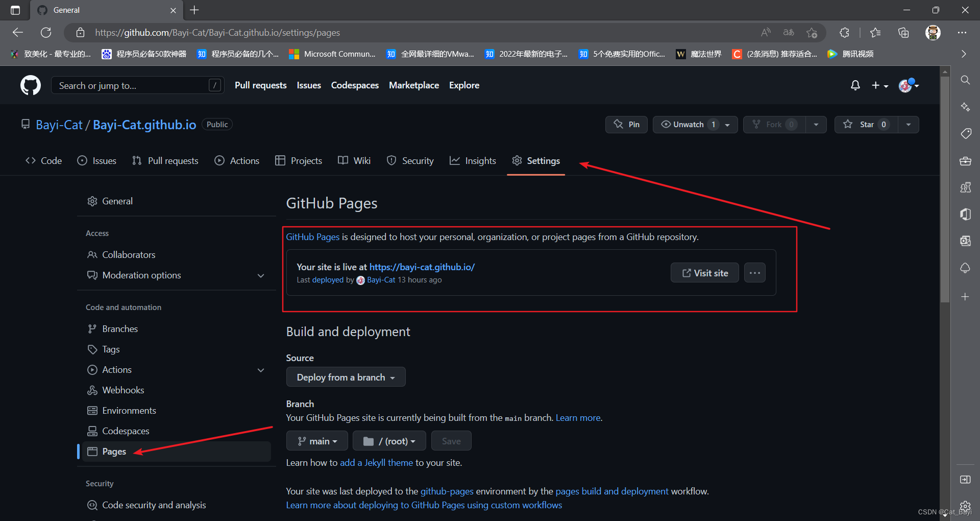The image size is (980, 521).
Task: Open the browser favorites star-list icon
Action: (875, 33)
